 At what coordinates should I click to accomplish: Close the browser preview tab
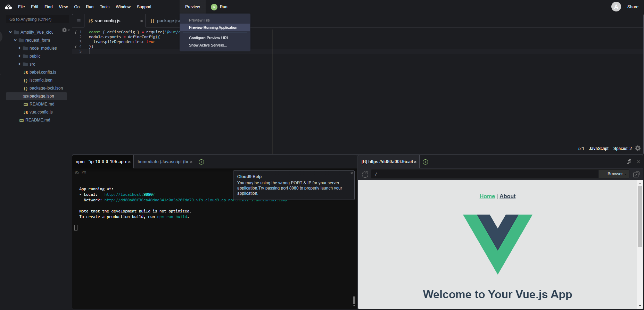pos(415,162)
